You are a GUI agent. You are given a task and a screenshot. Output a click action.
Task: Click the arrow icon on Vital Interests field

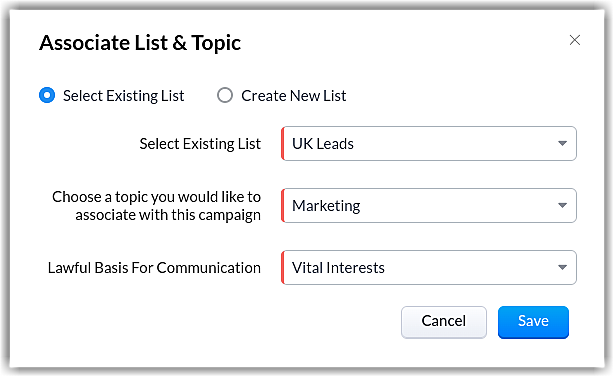[x=562, y=267]
